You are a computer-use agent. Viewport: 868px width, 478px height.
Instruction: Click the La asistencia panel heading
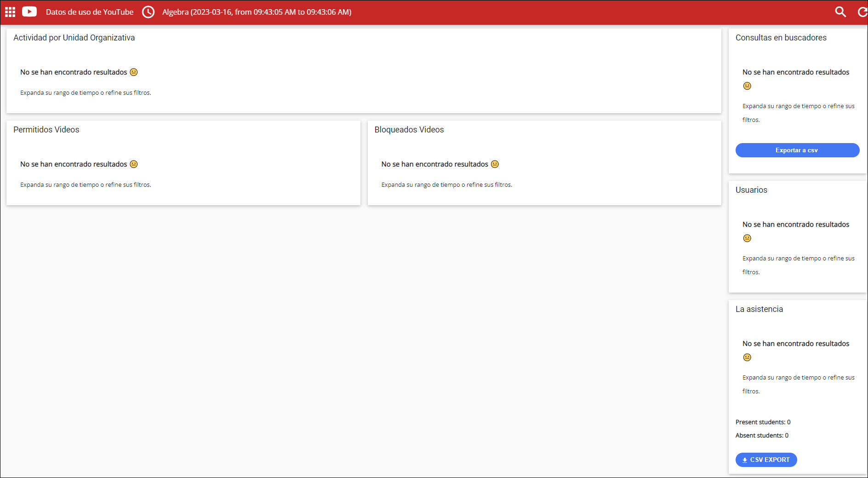tap(759, 309)
